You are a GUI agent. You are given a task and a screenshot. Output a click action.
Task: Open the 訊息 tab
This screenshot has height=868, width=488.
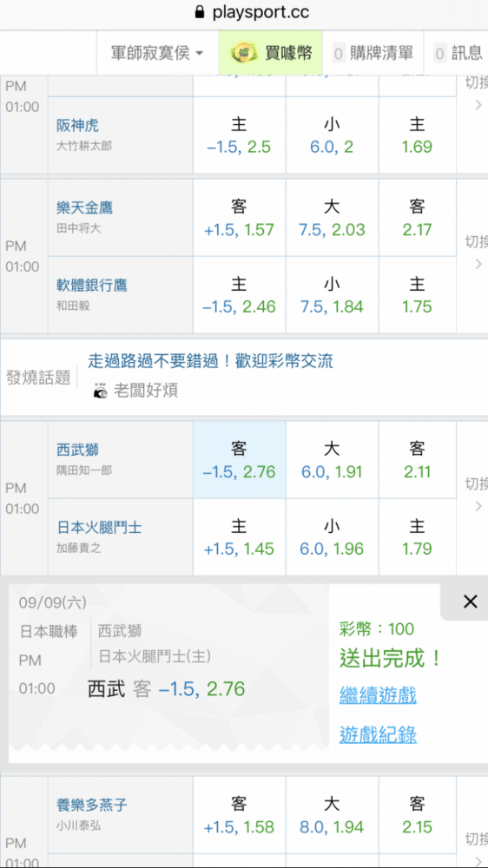point(458,53)
